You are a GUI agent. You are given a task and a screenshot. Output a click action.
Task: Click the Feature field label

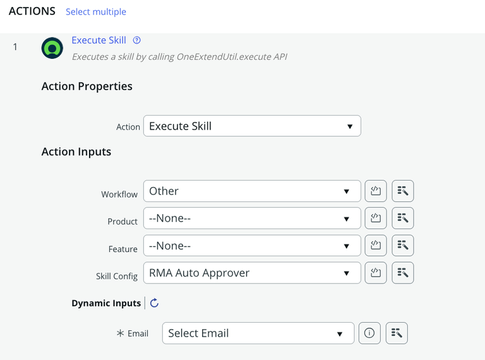123,249
